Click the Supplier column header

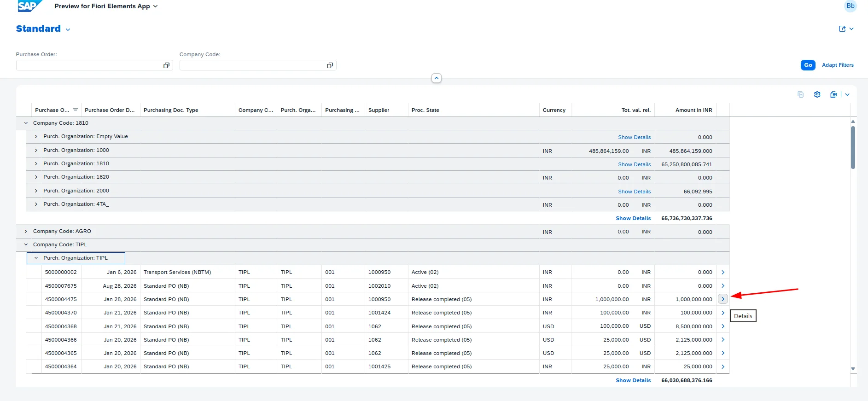(x=386, y=110)
